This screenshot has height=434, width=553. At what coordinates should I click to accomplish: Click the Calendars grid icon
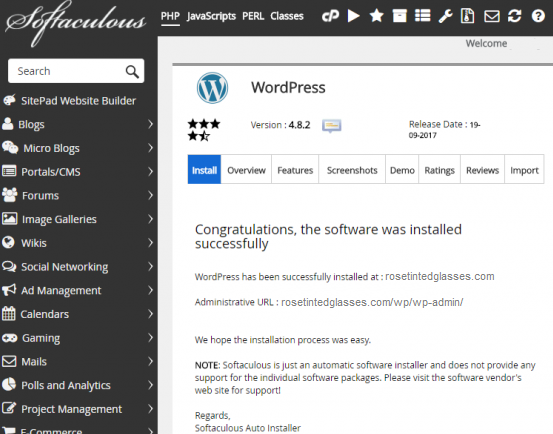(8, 313)
